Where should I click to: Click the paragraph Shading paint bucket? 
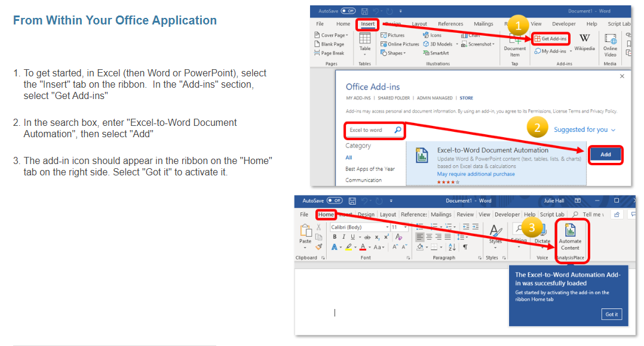click(x=420, y=247)
